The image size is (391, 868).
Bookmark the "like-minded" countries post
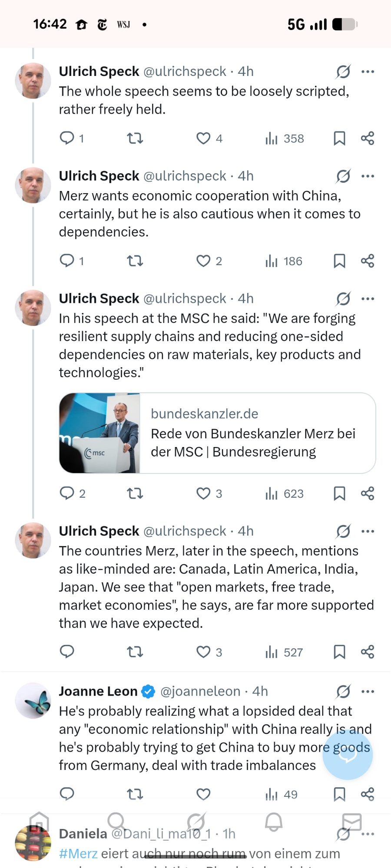[339, 652]
